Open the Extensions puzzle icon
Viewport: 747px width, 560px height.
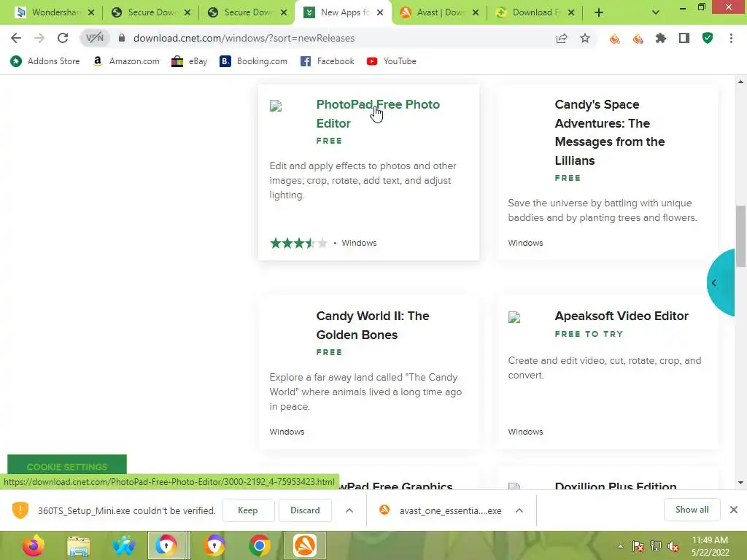(661, 38)
